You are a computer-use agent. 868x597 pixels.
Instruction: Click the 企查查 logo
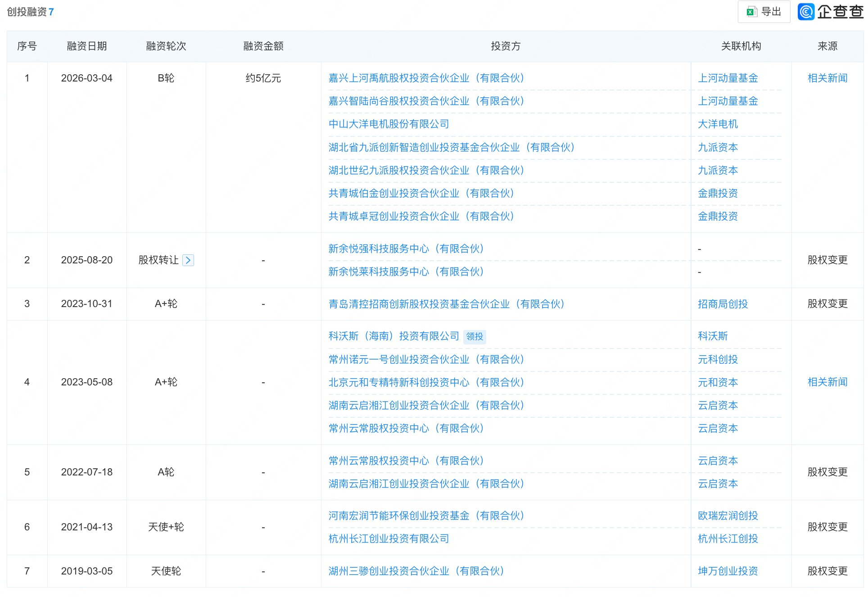[x=831, y=12]
